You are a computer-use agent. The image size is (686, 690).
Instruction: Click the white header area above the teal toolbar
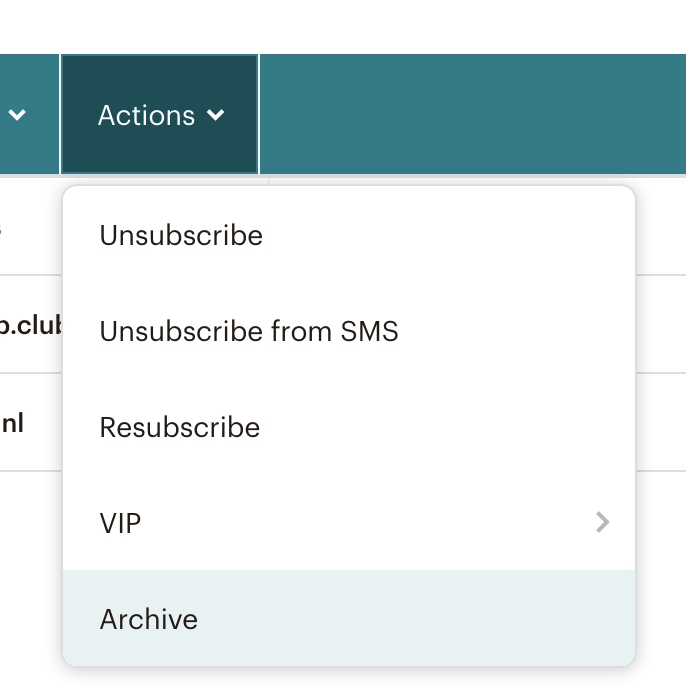pos(343,26)
